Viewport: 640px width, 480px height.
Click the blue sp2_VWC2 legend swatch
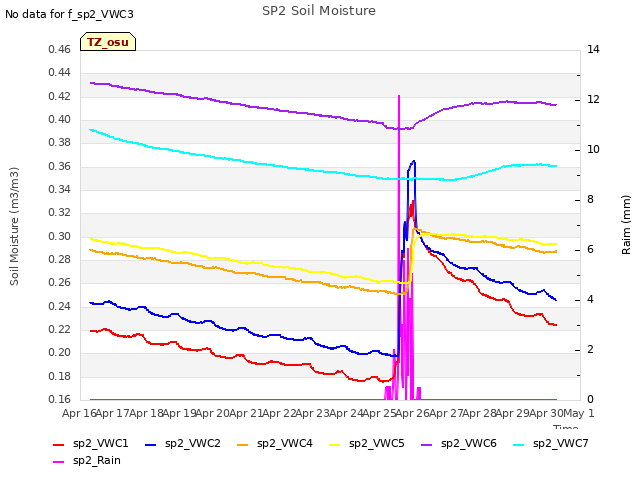[151, 444]
